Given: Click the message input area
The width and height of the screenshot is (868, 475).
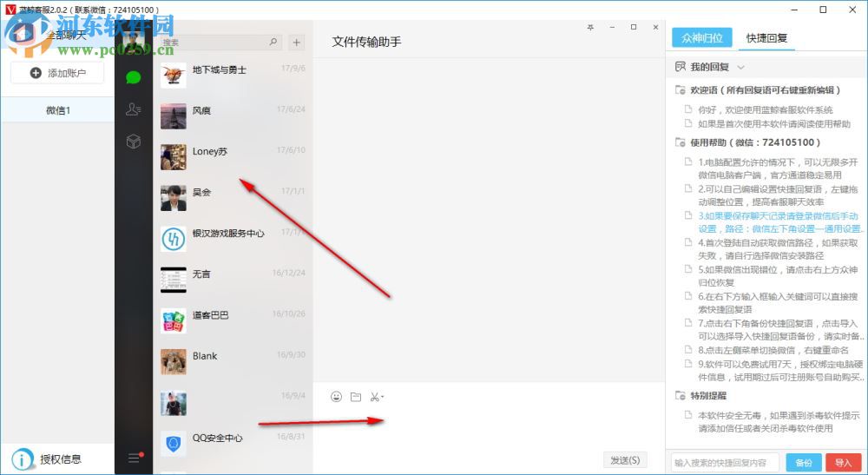Looking at the screenshot, I should [x=489, y=427].
